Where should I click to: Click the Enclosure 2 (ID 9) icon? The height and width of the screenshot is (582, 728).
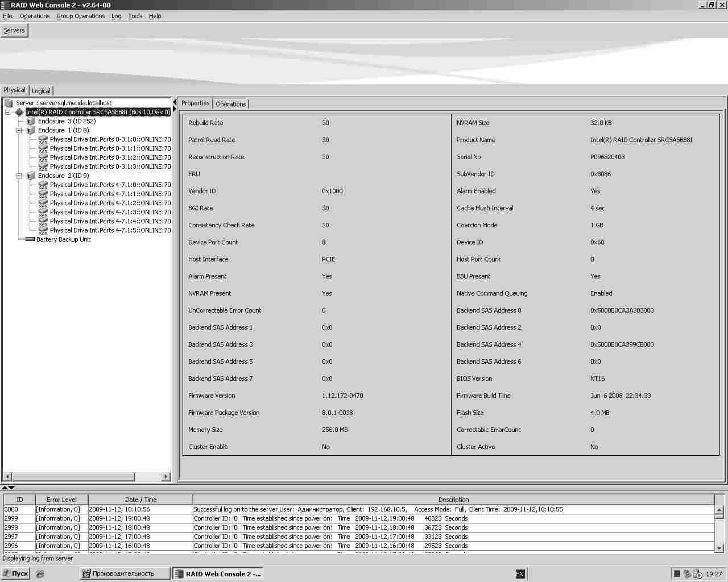(31, 176)
